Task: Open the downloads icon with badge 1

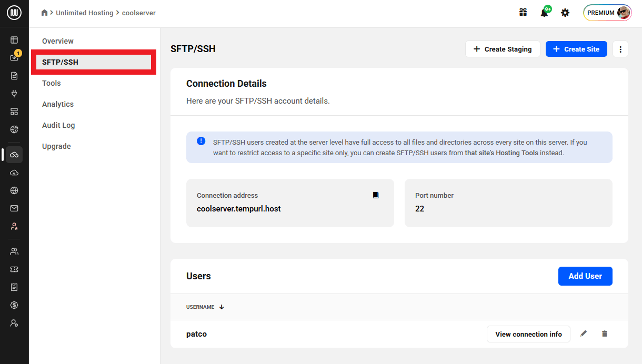Action: click(14, 57)
